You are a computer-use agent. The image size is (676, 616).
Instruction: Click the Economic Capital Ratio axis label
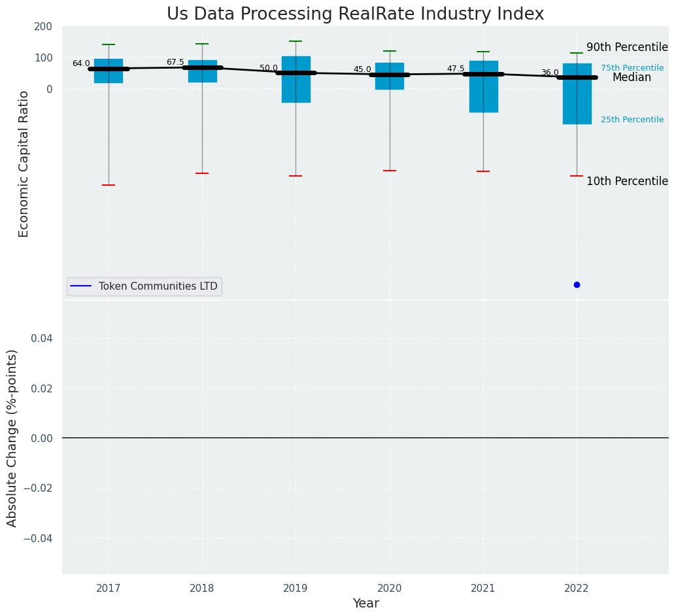click(x=24, y=163)
